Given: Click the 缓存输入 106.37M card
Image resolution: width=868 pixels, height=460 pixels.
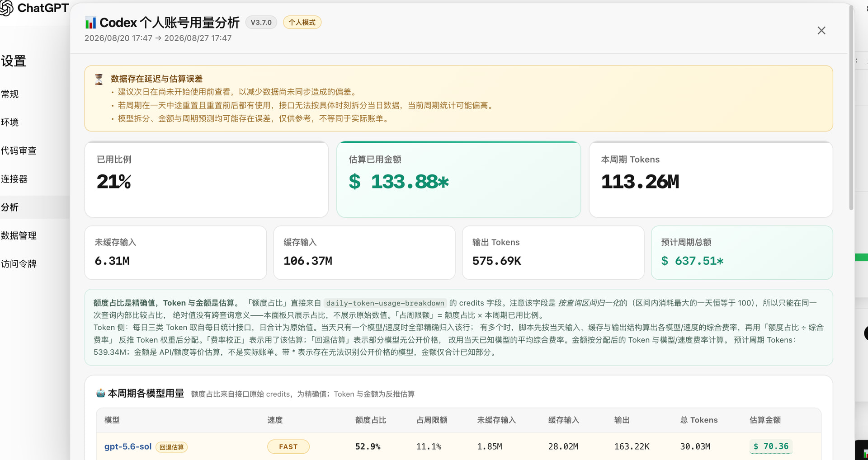Looking at the screenshot, I should pos(364,253).
